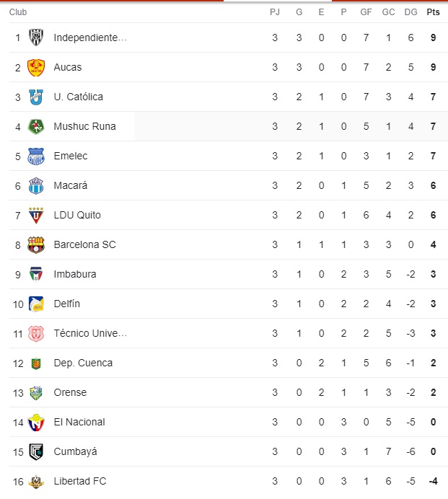This screenshot has width=448, height=499.
Task: Click the DG goal difference column header
Action: click(x=410, y=12)
